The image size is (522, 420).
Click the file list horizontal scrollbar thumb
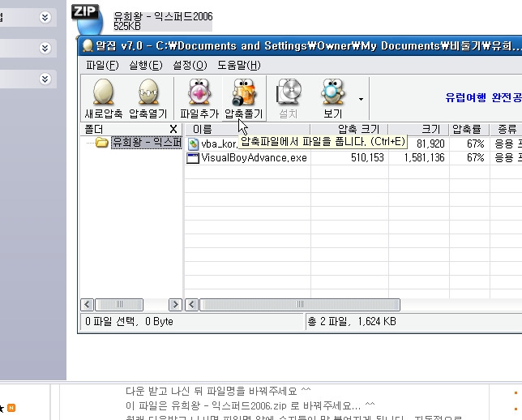pos(300,304)
